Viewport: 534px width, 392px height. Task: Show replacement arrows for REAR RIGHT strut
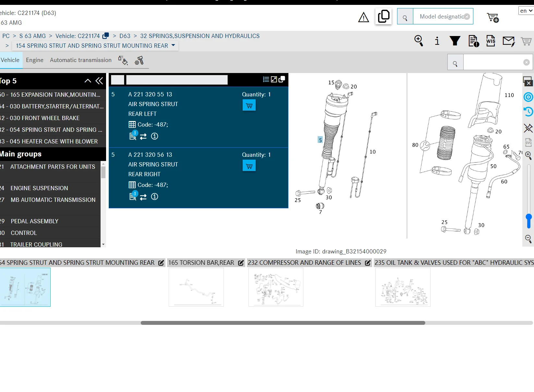click(143, 197)
